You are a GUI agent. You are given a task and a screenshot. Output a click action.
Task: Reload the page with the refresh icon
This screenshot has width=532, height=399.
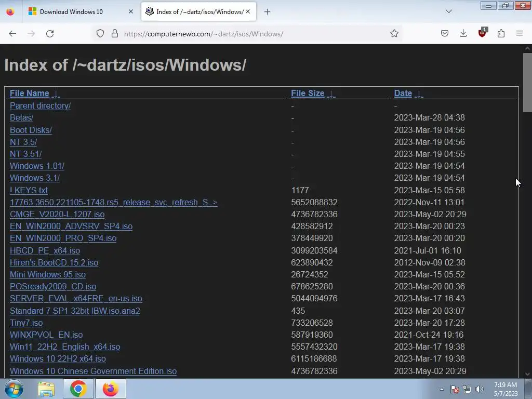50,34
